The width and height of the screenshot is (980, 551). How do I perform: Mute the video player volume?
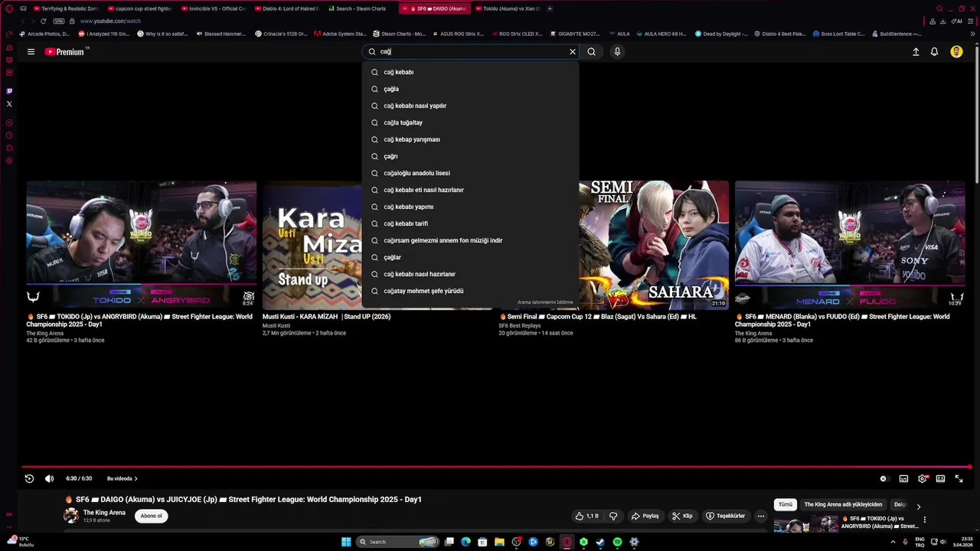(x=49, y=478)
